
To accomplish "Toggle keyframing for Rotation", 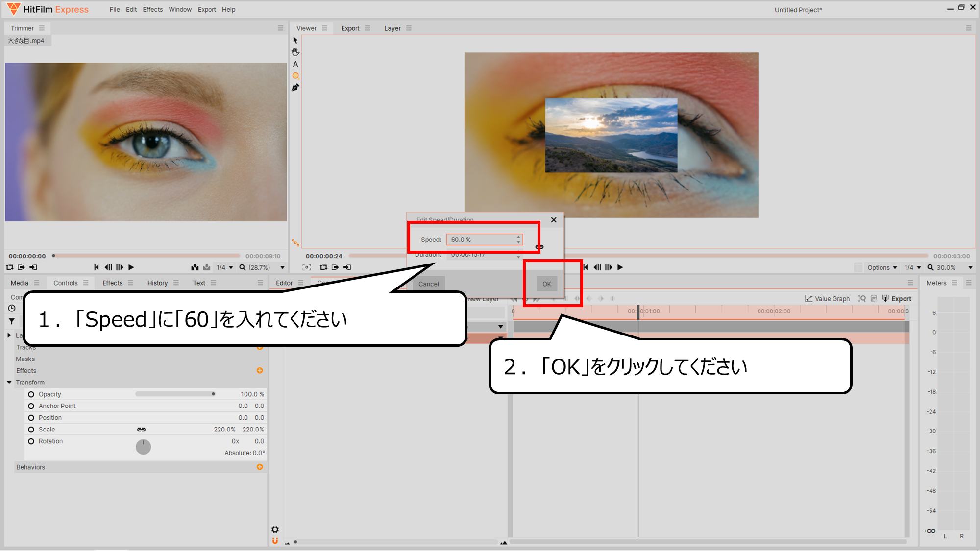I will 31,441.
